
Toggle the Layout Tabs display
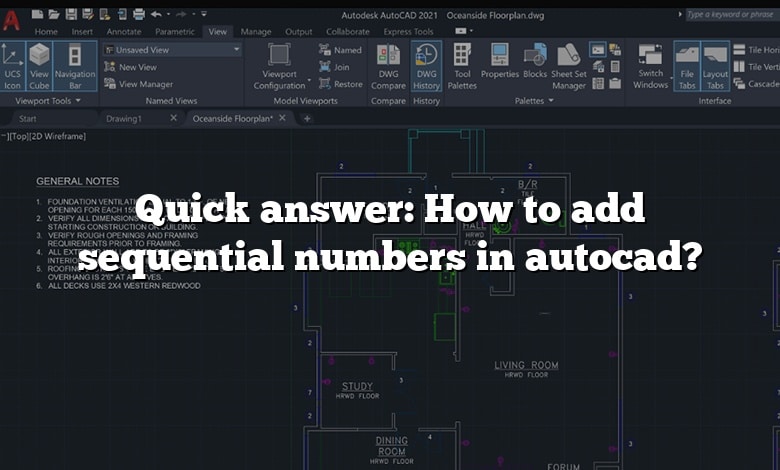pos(715,67)
